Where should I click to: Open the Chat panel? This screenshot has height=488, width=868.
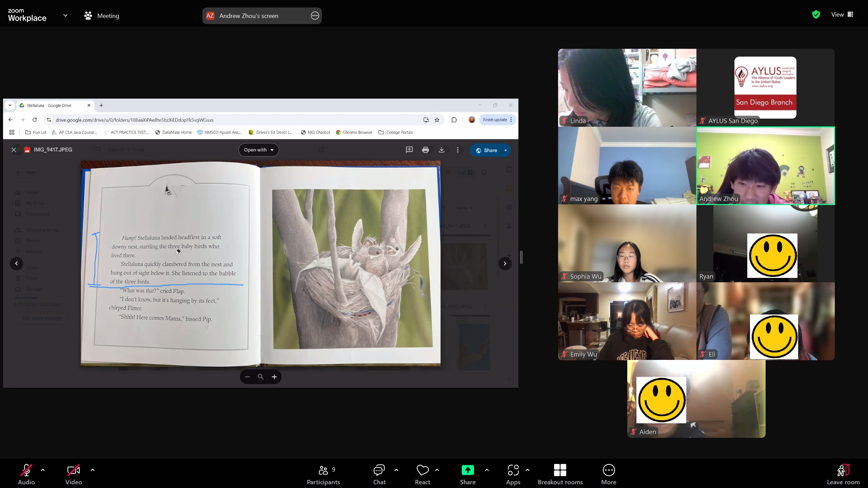point(379,474)
